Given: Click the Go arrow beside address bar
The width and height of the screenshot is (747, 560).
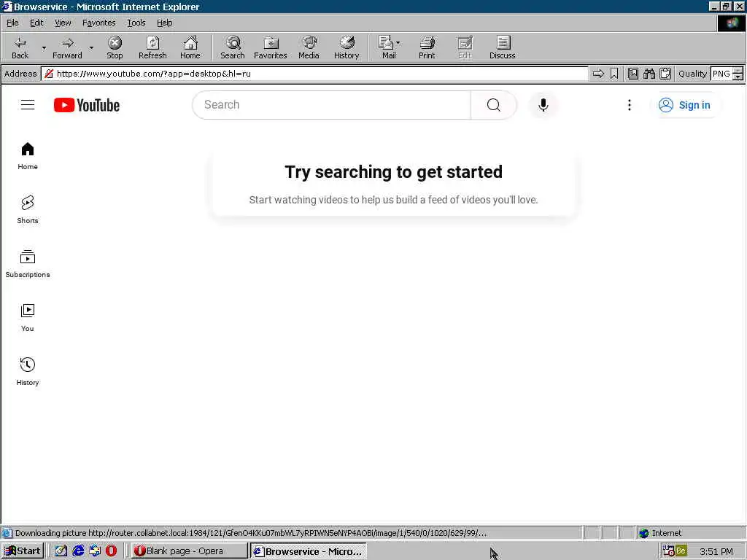Looking at the screenshot, I should 598,74.
